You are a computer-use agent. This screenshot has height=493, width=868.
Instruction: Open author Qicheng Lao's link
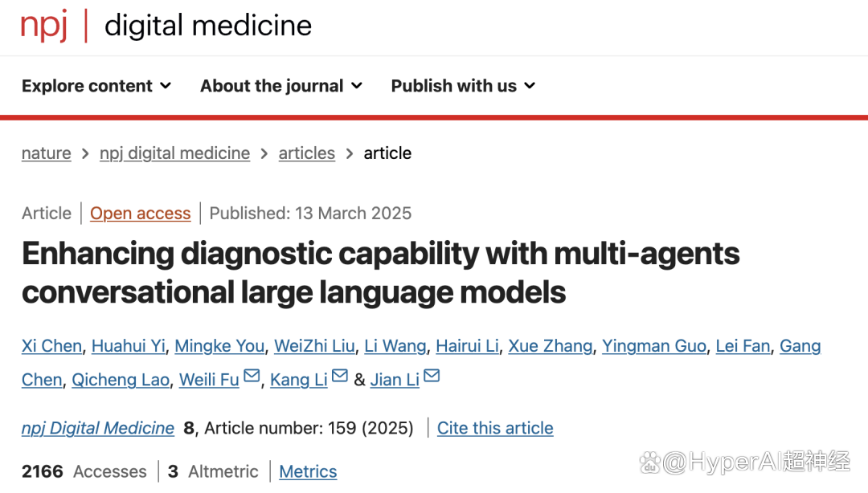(121, 380)
